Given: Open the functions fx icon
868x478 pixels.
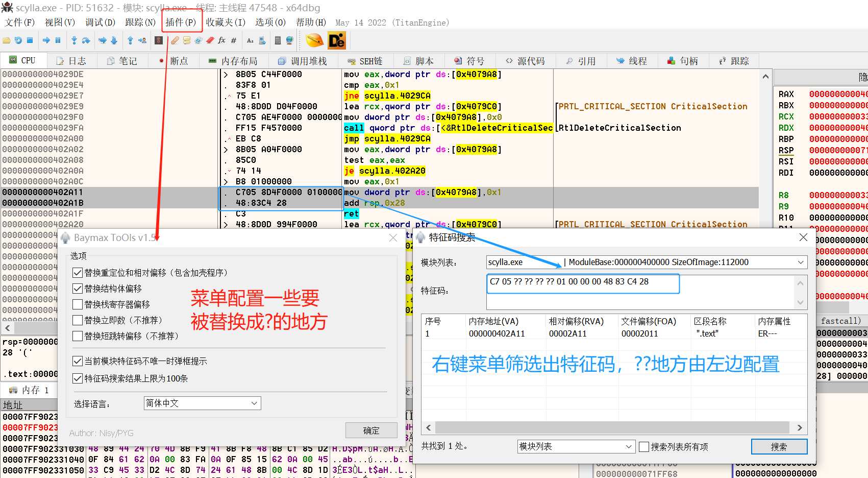Looking at the screenshot, I should [x=222, y=40].
